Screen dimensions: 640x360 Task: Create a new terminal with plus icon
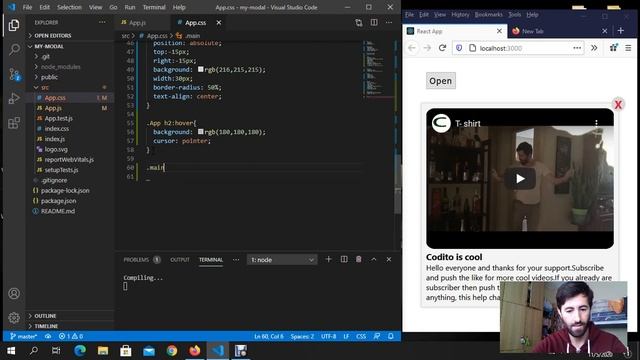point(328,259)
